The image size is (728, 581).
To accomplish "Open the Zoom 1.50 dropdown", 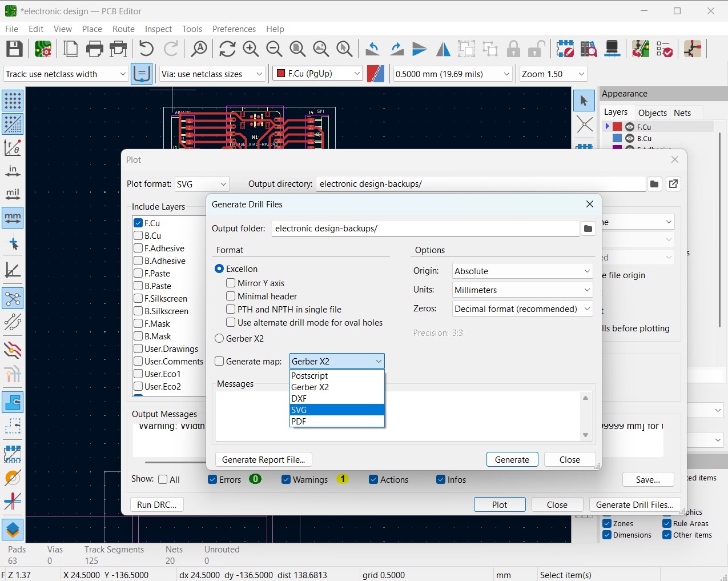I will (553, 74).
